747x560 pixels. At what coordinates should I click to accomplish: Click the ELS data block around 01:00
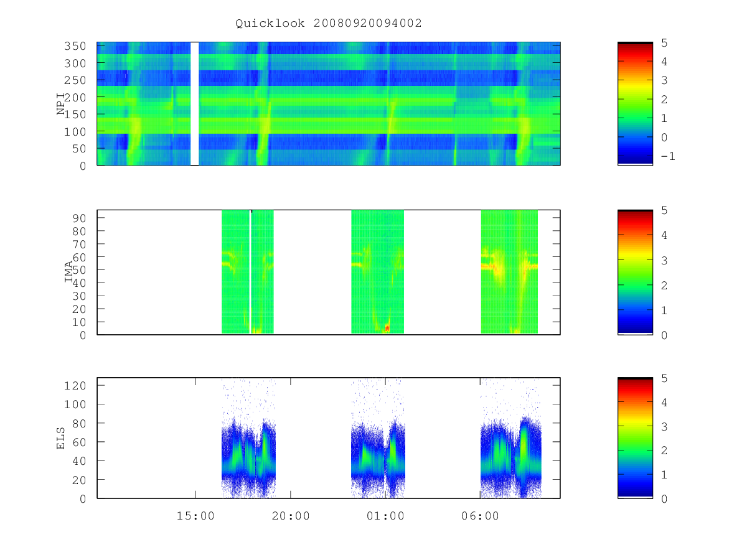pyautogui.click(x=378, y=438)
